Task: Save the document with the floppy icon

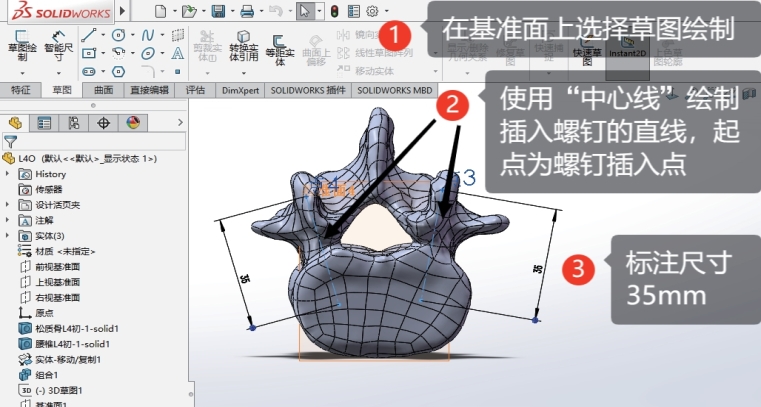Action: point(218,11)
